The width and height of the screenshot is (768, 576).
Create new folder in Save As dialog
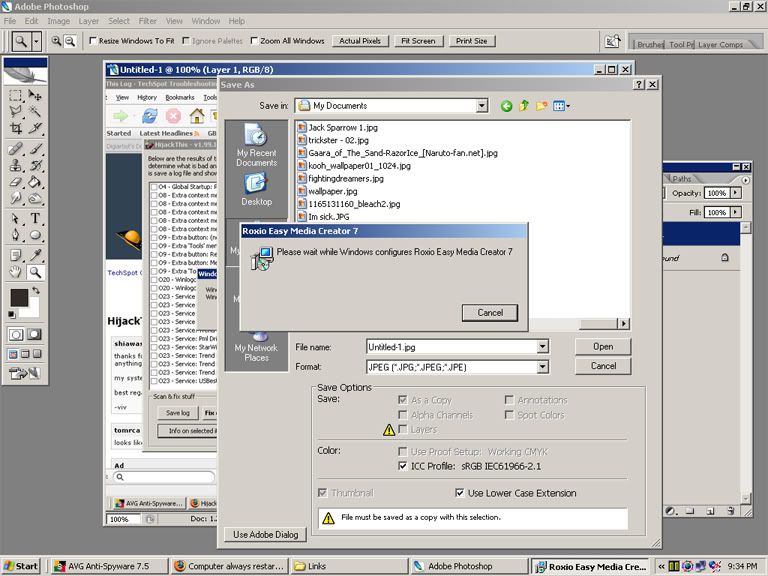pos(541,106)
